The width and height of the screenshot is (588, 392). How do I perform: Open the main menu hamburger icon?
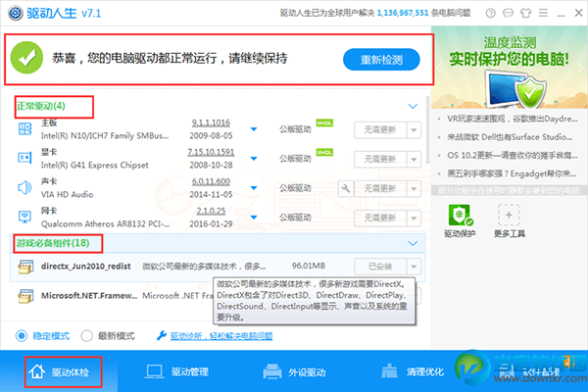(x=543, y=13)
